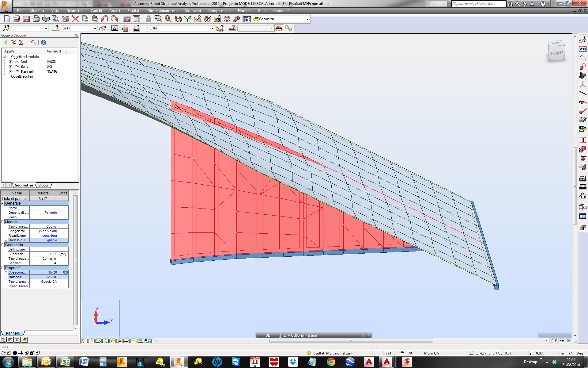Expand the Nodi tree node

[10, 62]
